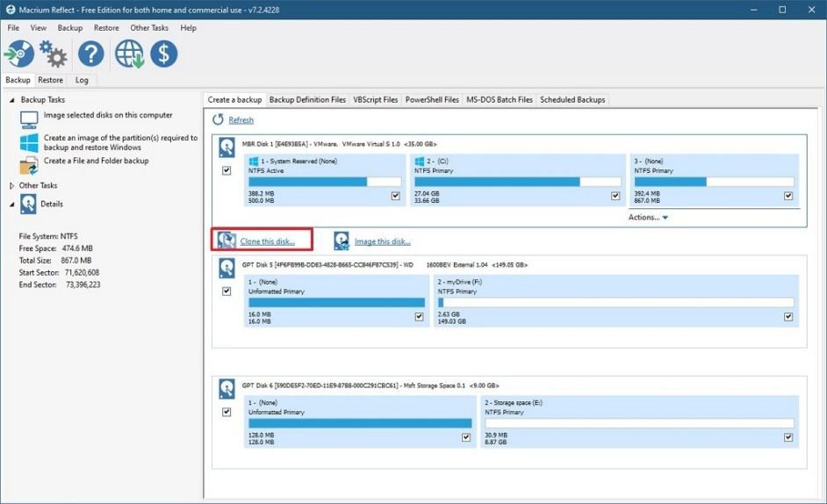This screenshot has width=827, height=504.
Task: Click the blue help question mark icon
Action: 90,54
